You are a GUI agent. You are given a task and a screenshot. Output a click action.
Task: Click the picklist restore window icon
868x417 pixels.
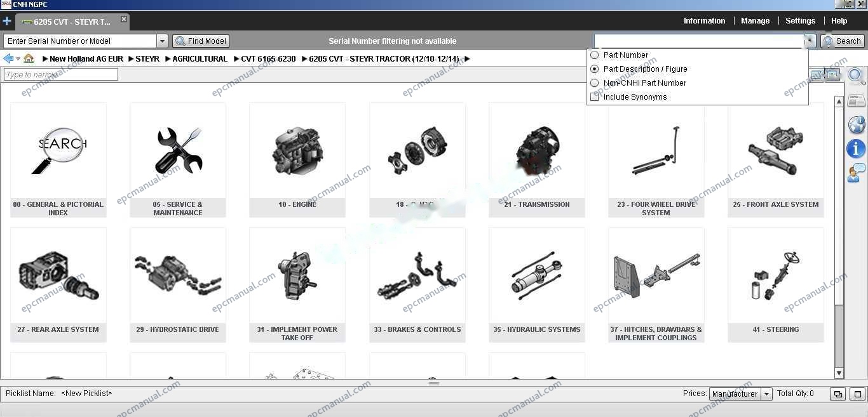click(837, 394)
